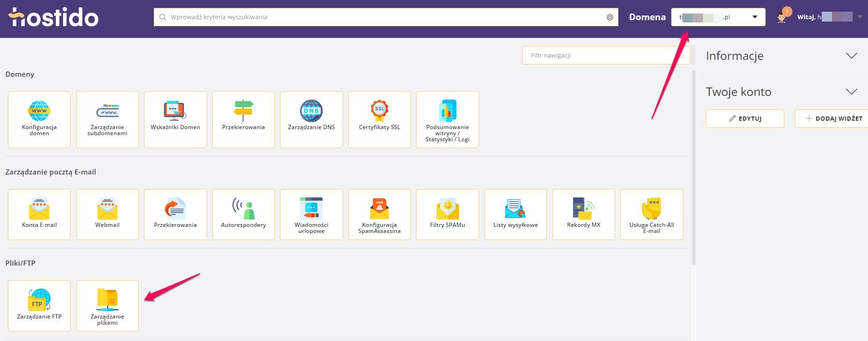Open Zarządzanie subdomenami tile
Screen dimensions: 868x341
coord(108,120)
